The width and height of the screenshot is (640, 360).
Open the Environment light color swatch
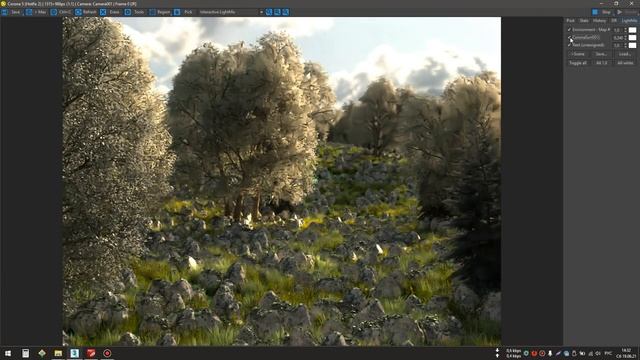click(x=632, y=30)
